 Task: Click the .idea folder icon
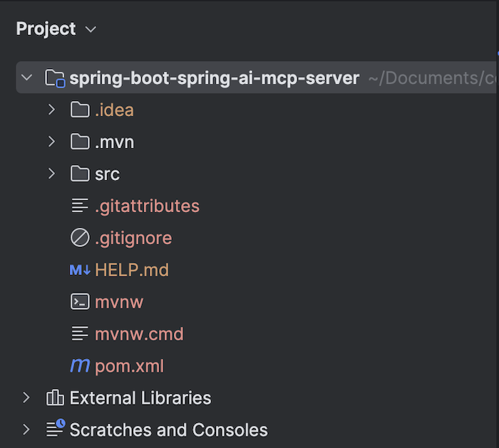pos(80,110)
